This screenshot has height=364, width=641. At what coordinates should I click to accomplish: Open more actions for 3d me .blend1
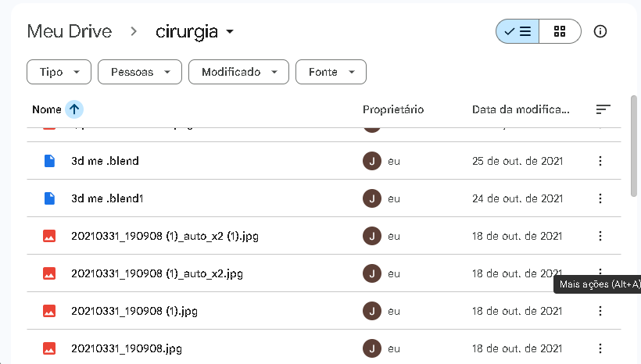pos(600,198)
